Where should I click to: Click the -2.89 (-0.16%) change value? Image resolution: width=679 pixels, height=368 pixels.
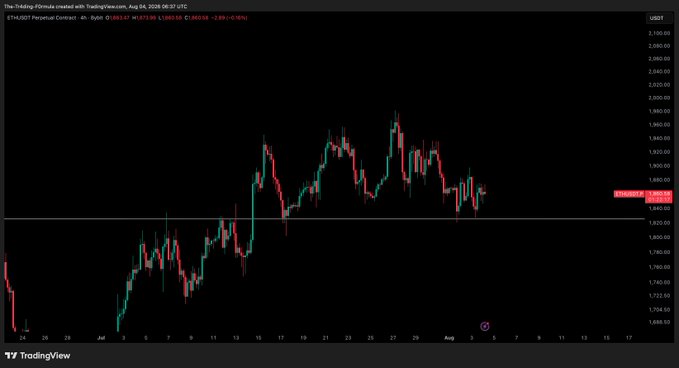pos(229,18)
